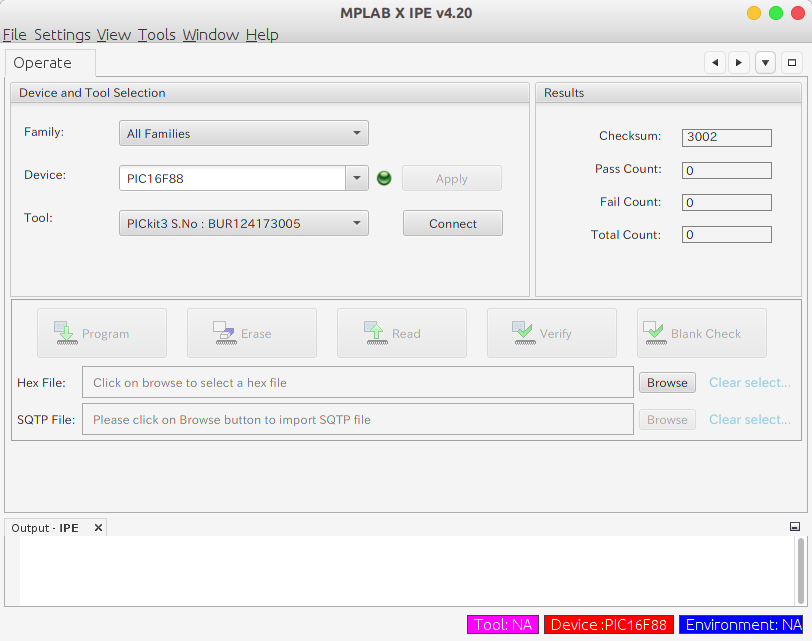Screen dimensions: 812x641
Task: Open the Help menu
Action: 262,35
